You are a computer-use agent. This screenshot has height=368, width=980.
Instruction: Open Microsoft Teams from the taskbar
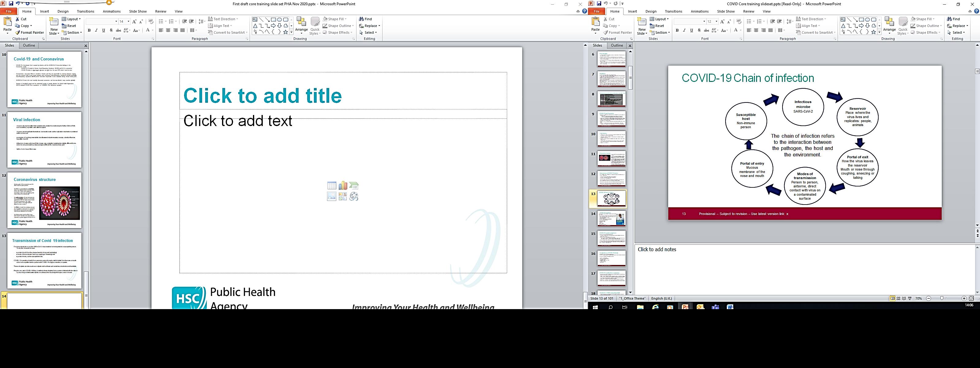click(715, 307)
